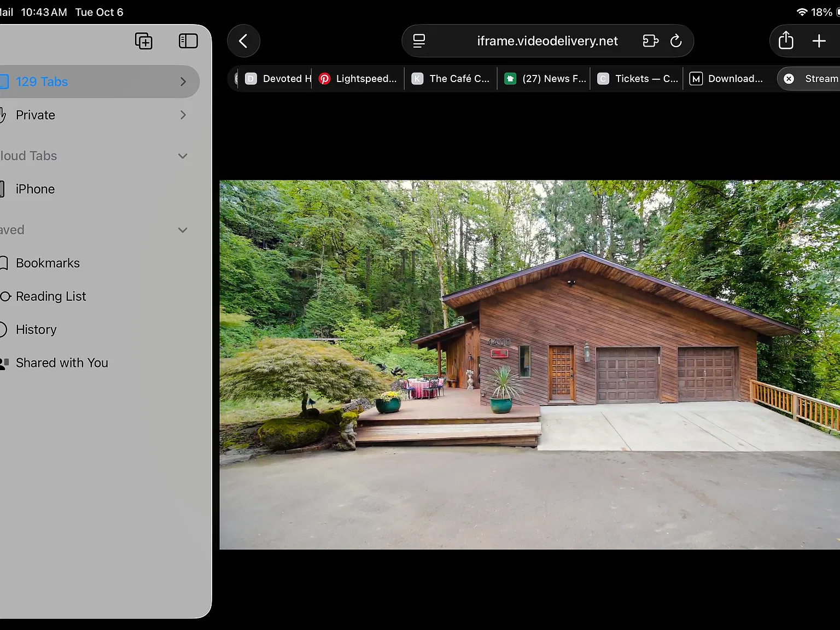Open the Share sheet icon
This screenshot has width=840, height=630.
click(x=786, y=40)
